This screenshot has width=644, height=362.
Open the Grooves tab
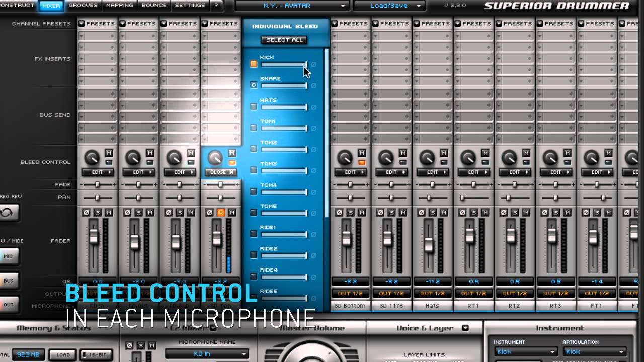coord(84,6)
